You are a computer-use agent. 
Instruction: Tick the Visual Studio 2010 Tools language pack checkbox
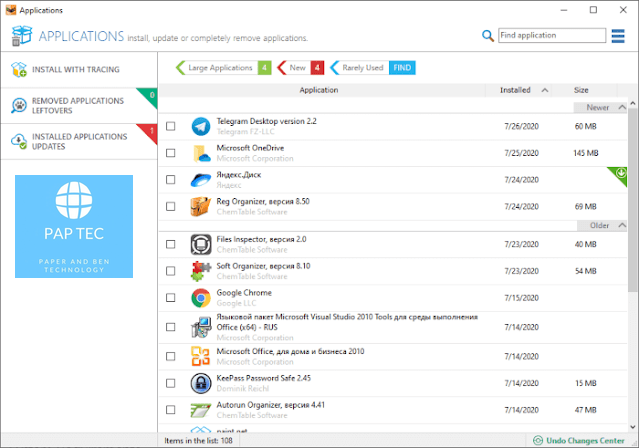pyautogui.click(x=171, y=327)
